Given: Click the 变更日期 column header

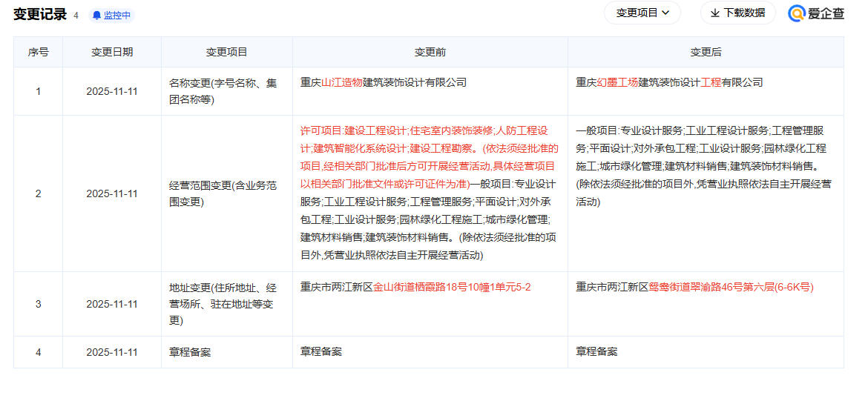Looking at the screenshot, I should (112, 52).
